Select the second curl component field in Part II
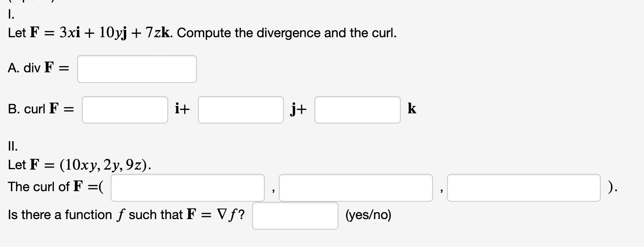The image size is (644, 247). 356,187
